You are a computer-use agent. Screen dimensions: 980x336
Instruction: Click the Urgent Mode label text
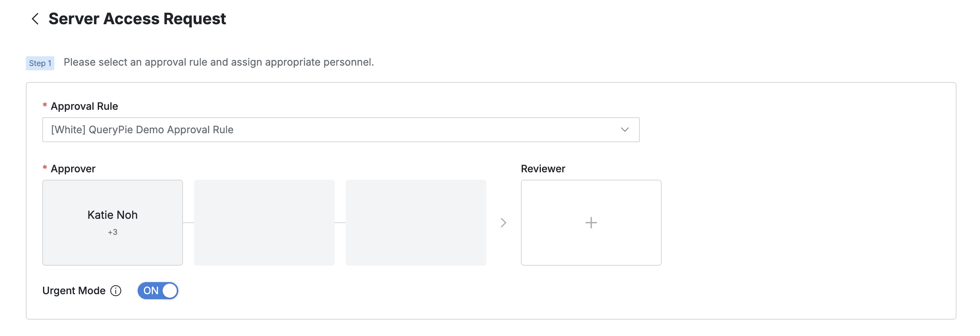click(74, 291)
